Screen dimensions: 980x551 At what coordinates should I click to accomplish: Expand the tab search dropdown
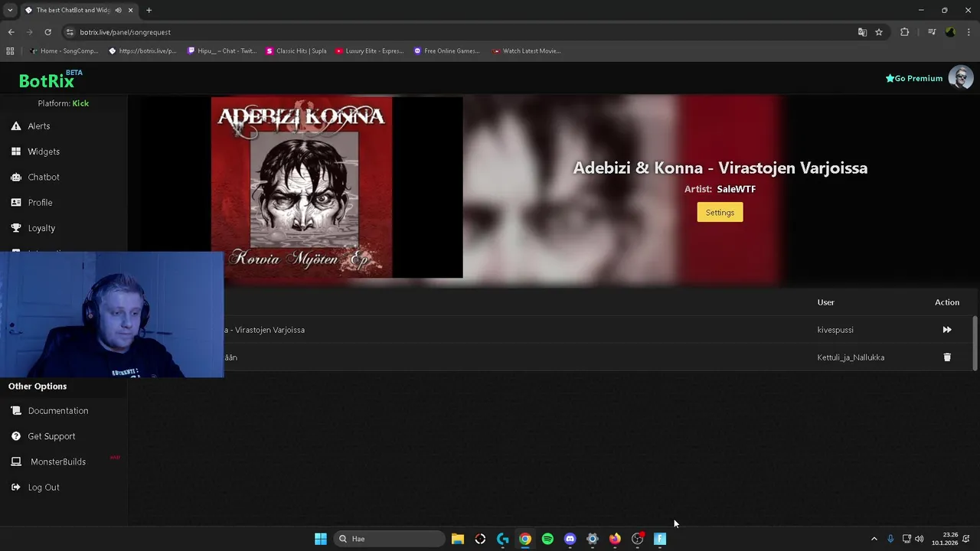tap(10, 10)
